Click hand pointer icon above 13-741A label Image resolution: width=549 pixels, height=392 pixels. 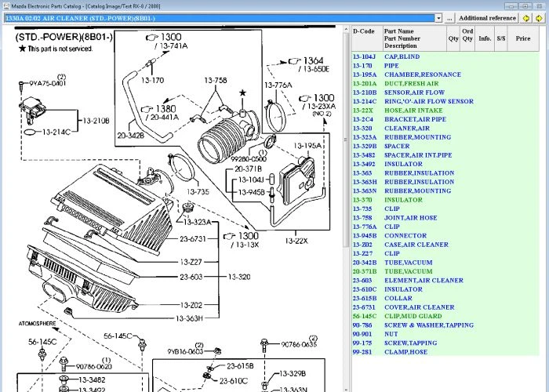pyautogui.click(x=151, y=37)
